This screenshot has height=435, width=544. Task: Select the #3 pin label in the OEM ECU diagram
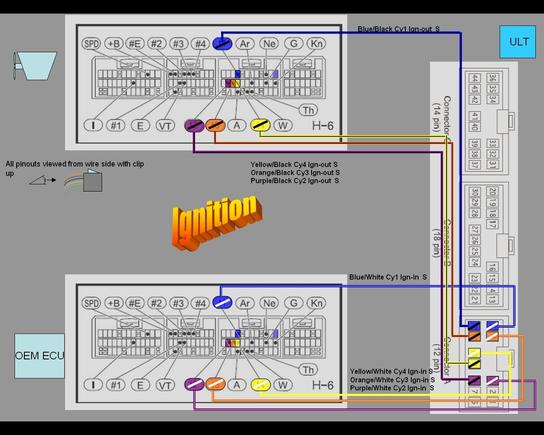178,303
